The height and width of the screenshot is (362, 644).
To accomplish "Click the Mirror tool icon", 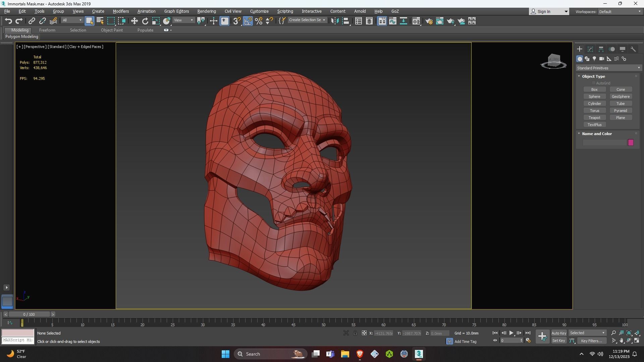I will click(335, 21).
